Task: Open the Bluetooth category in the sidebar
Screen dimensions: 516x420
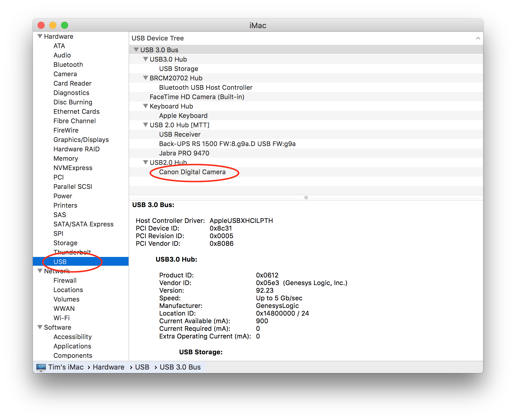Action: point(68,65)
